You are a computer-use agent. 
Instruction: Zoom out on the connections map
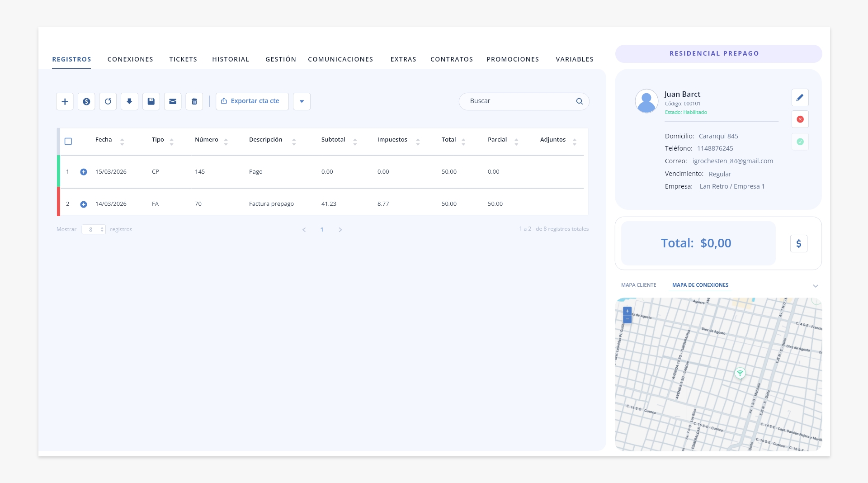[x=627, y=319]
